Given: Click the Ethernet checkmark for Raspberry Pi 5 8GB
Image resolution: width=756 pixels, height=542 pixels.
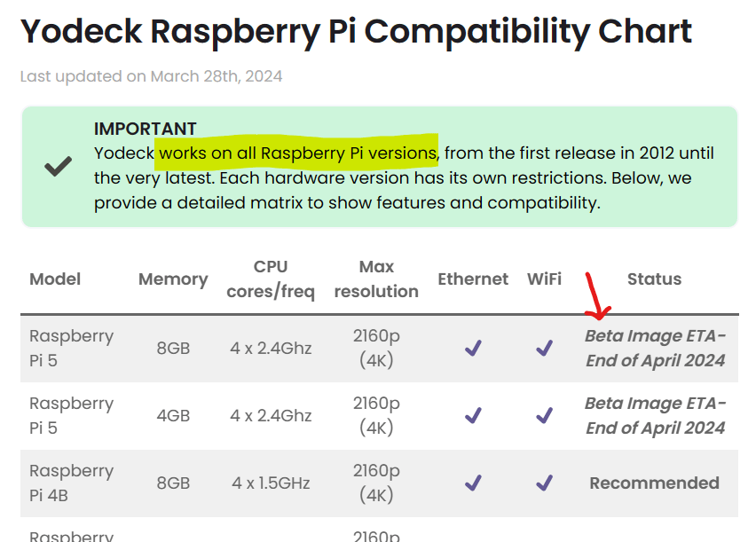Looking at the screenshot, I should click(473, 349).
